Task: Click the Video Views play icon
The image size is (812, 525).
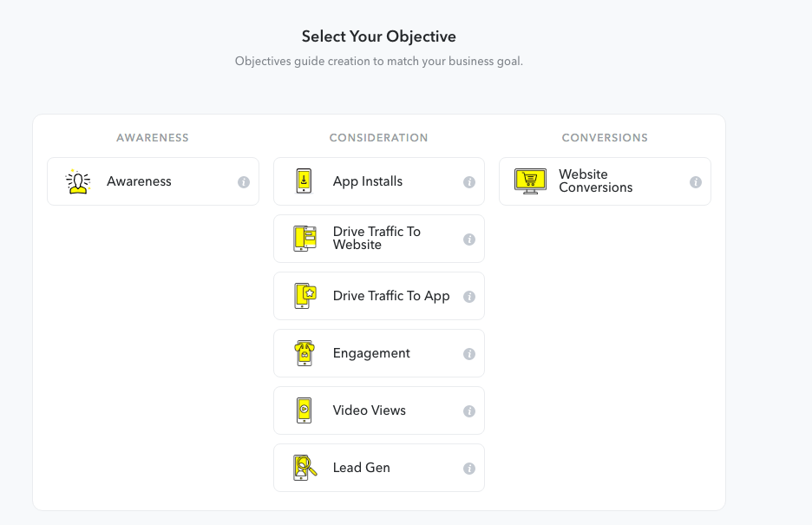Action: (304, 410)
